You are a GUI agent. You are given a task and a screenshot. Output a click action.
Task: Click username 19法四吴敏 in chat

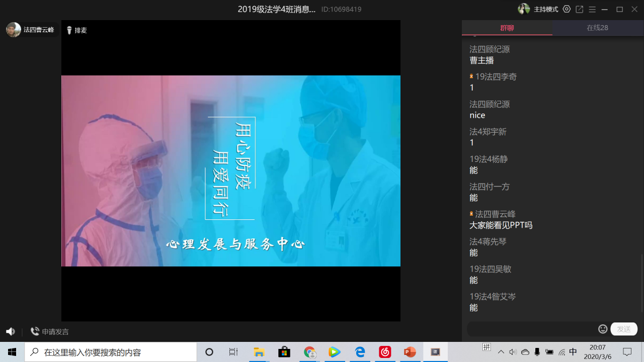click(x=491, y=269)
